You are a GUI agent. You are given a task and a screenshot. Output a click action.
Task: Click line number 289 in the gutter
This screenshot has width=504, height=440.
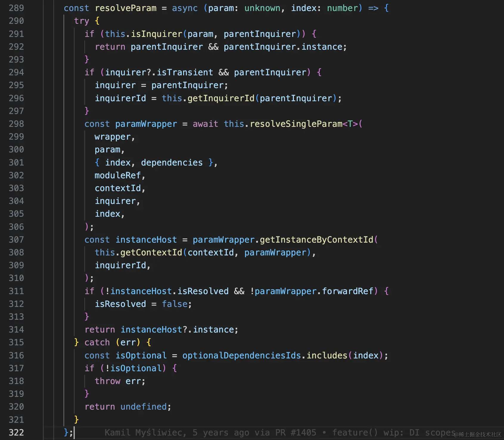[16, 8]
